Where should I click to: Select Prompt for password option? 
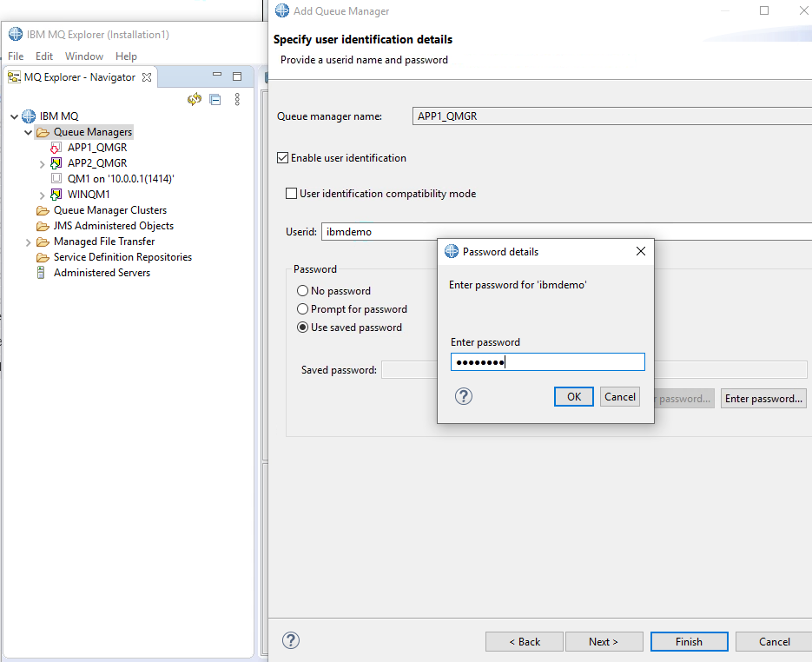tap(302, 309)
